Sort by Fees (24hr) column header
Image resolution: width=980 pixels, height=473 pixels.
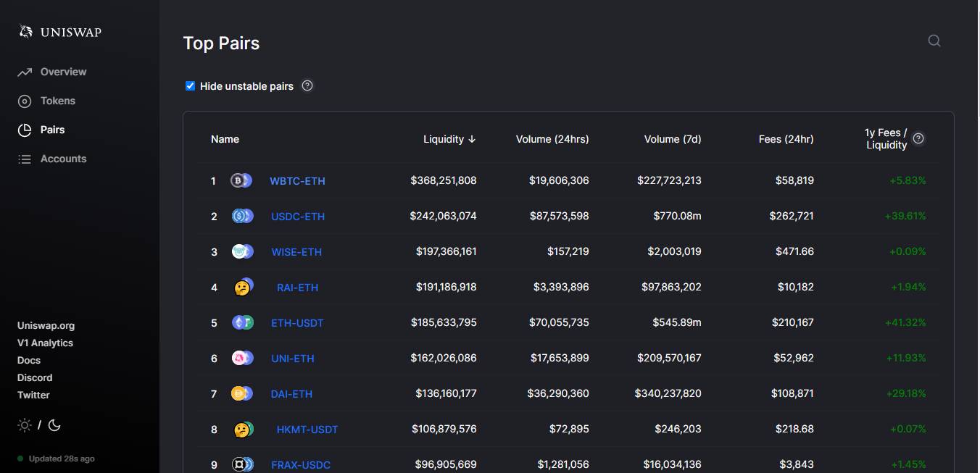pos(786,139)
